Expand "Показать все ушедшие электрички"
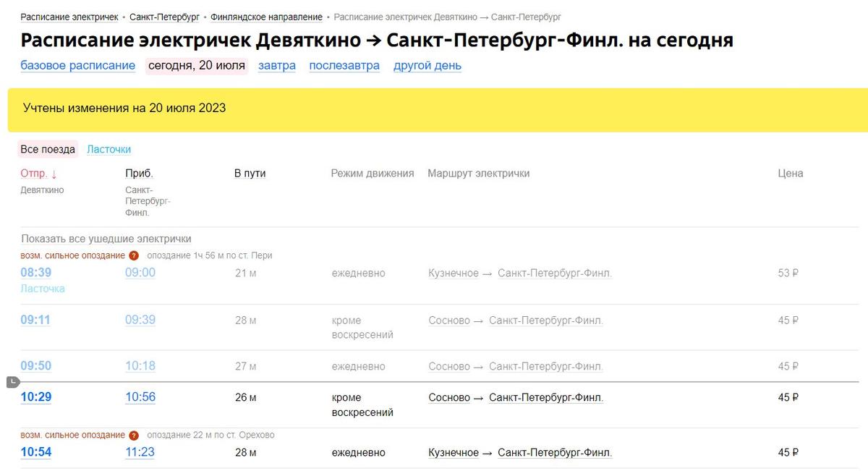The height and width of the screenshot is (471, 868). point(106,239)
